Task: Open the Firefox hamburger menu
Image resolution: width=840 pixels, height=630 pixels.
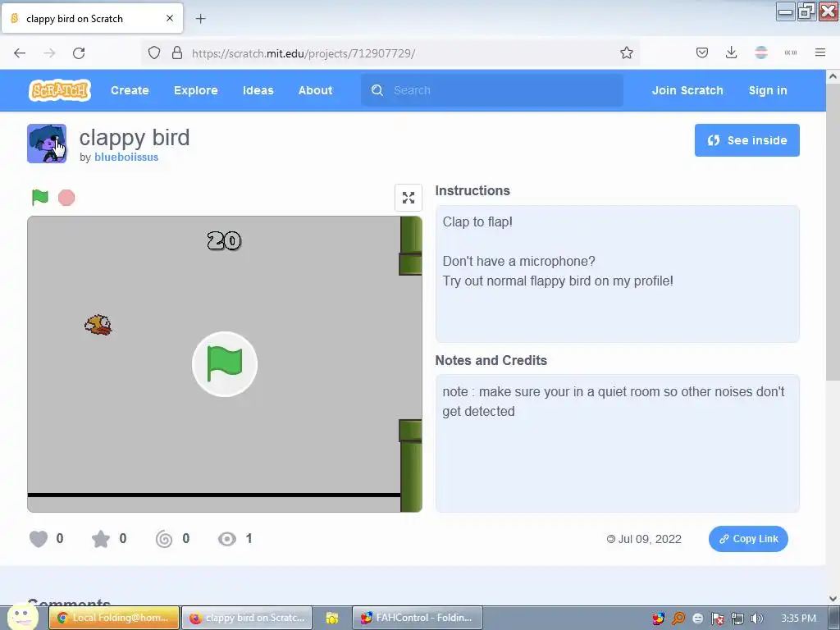Action: pyautogui.click(x=819, y=52)
